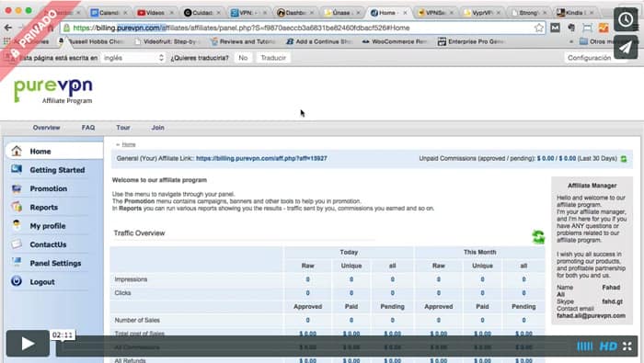644x363 pixels.
Task: Click the Home breadcrumb link
Action: [129, 144]
